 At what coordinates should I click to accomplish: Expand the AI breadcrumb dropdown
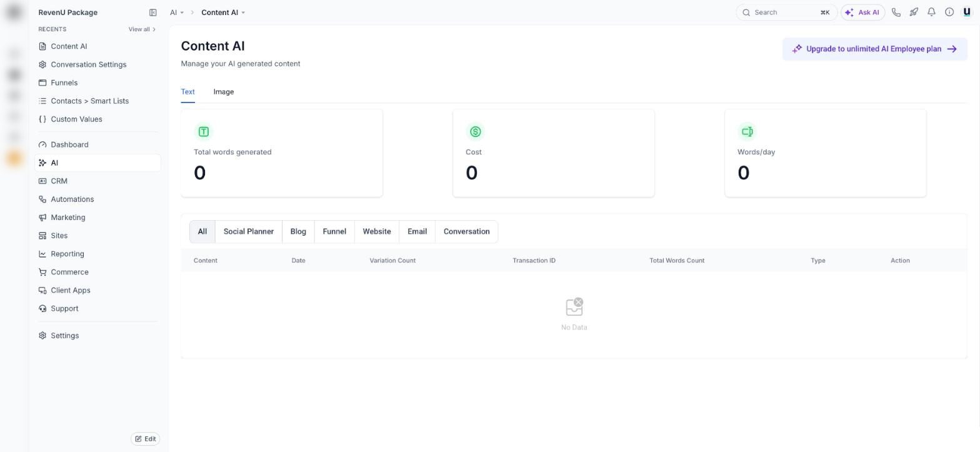177,13
